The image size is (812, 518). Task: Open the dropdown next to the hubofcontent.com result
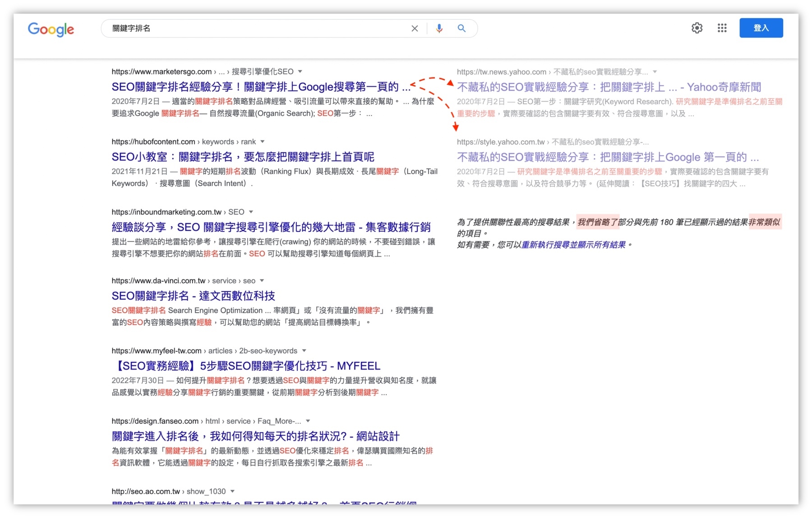tap(263, 141)
